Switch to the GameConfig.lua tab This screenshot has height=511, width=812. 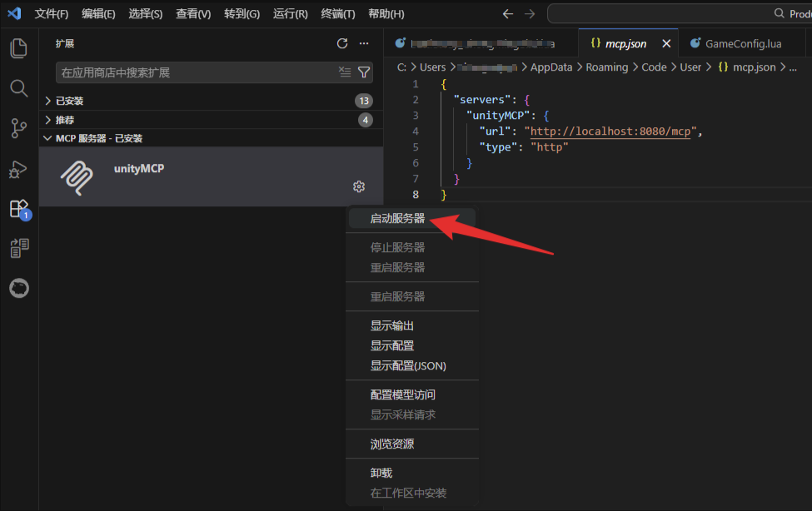tap(743, 43)
